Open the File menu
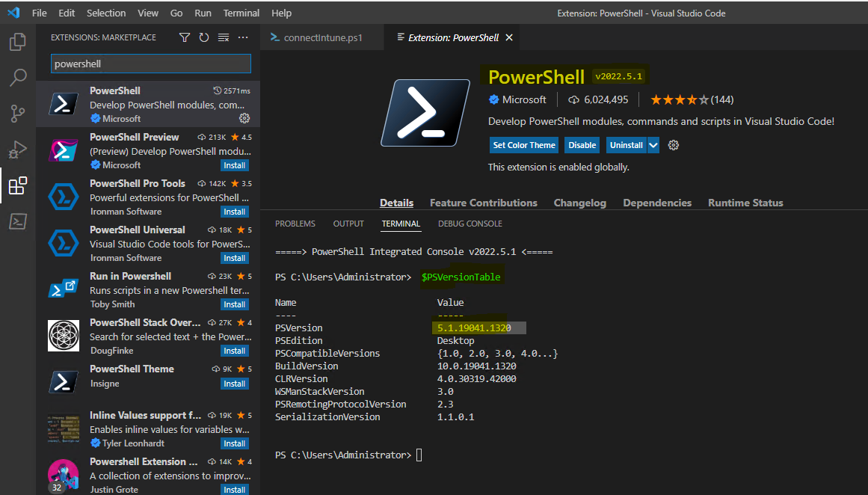The width and height of the screenshot is (868, 495). 40,13
